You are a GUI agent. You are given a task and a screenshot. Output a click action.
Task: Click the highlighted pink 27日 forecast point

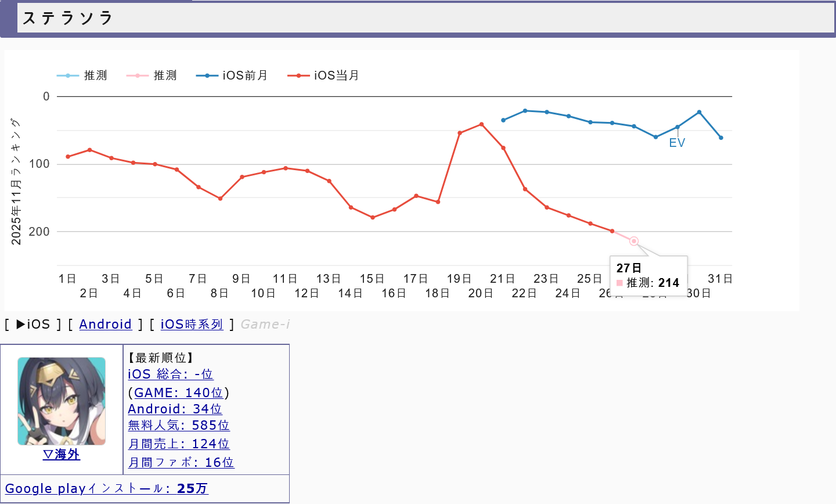[634, 241]
